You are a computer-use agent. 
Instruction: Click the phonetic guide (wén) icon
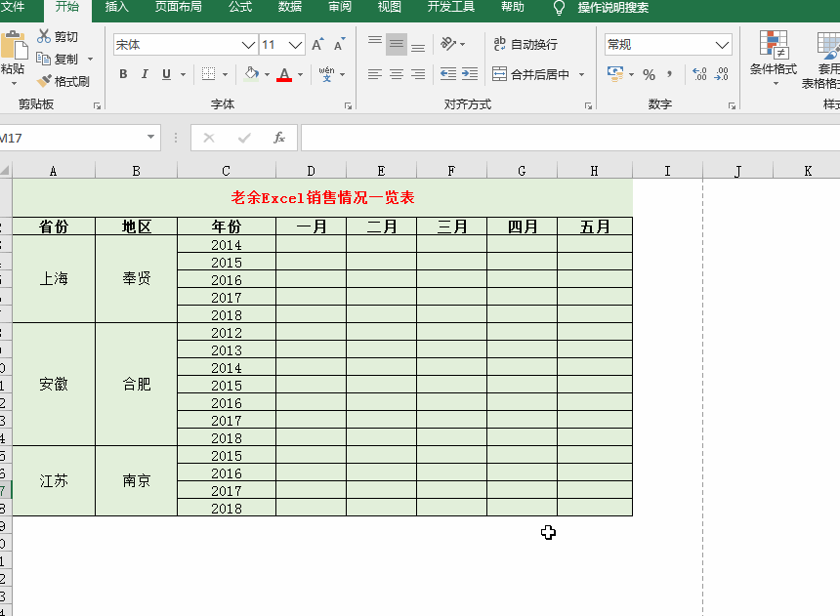[326, 74]
